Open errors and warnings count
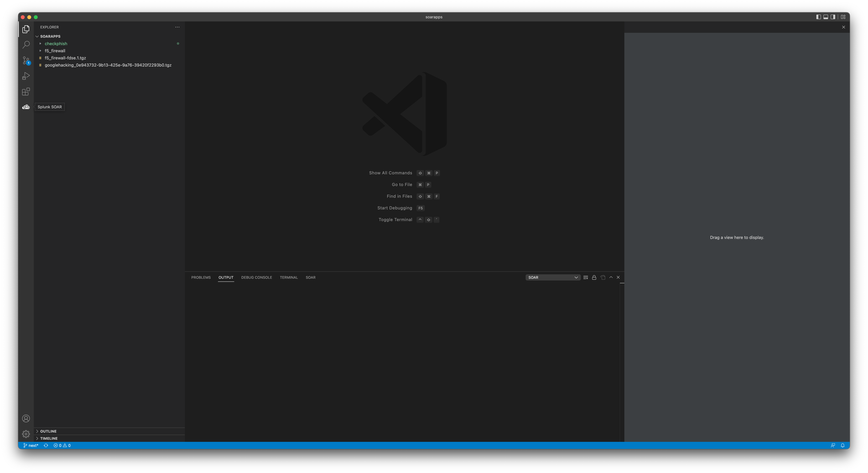Viewport: 868px width, 473px height. click(x=62, y=445)
